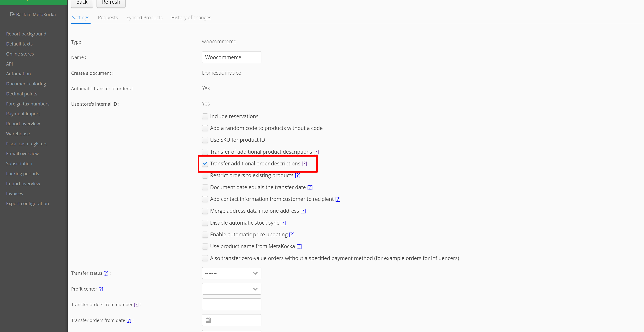Click help icon for Enable automatic price updating
The image size is (644, 332).
coord(291,234)
